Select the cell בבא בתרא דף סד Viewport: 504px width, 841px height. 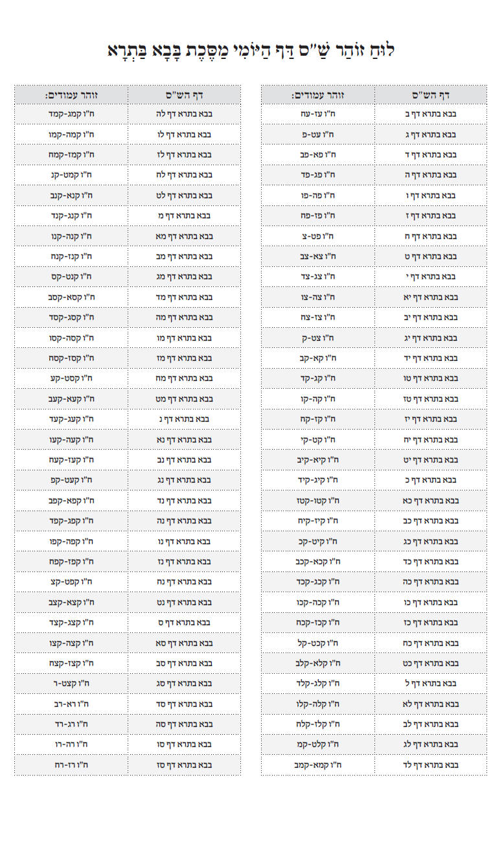click(184, 704)
